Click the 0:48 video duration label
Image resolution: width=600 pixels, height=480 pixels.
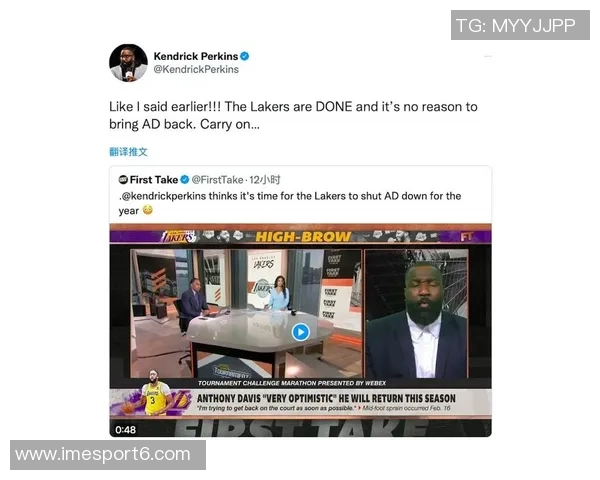126,430
